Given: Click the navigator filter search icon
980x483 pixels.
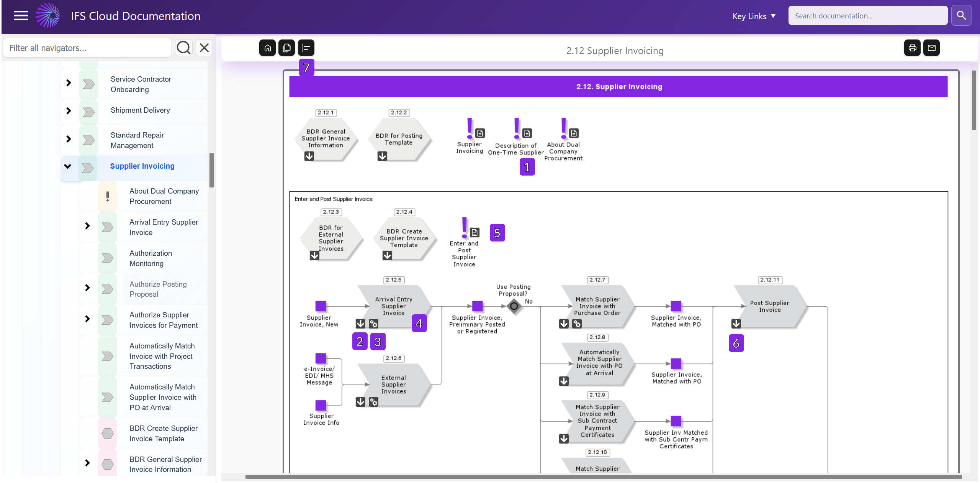Looking at the screenshot, I should click(183, 48).
